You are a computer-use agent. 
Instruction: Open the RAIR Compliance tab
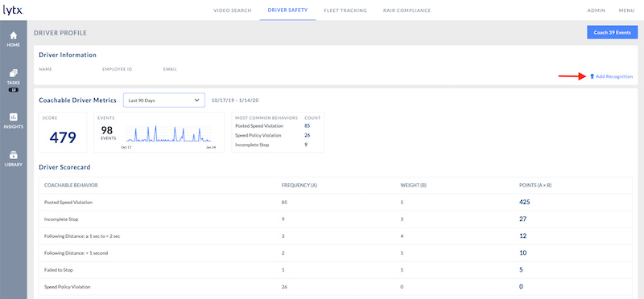[407, 10]
